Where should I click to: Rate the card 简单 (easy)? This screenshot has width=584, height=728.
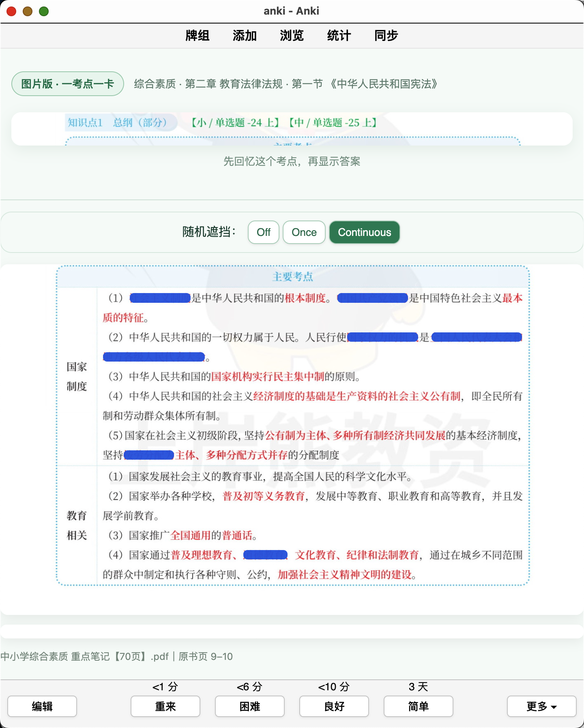[419, 707]
